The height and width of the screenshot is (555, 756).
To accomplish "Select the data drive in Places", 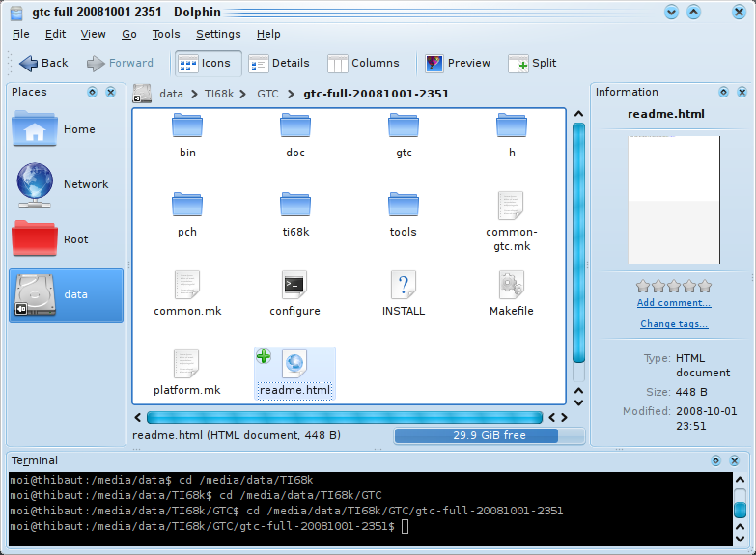I will 66,295.
